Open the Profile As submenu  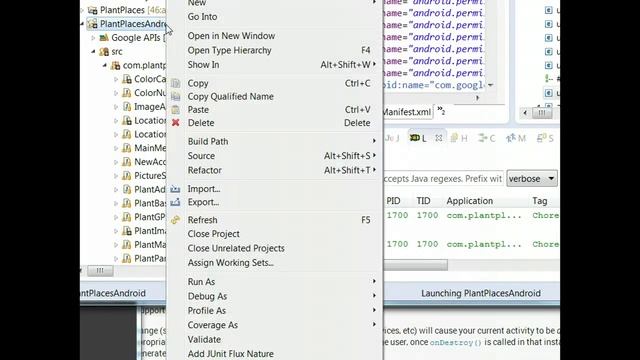tap(275, 311)
